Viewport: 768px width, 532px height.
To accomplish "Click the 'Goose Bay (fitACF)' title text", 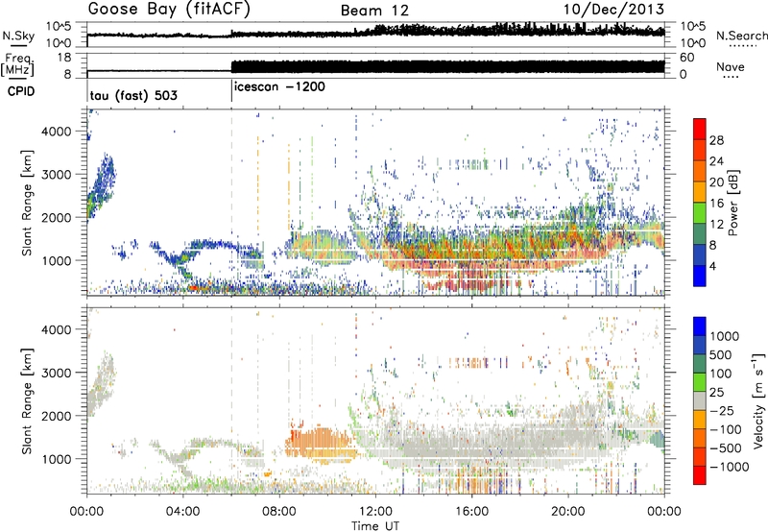I will (169, 10).
